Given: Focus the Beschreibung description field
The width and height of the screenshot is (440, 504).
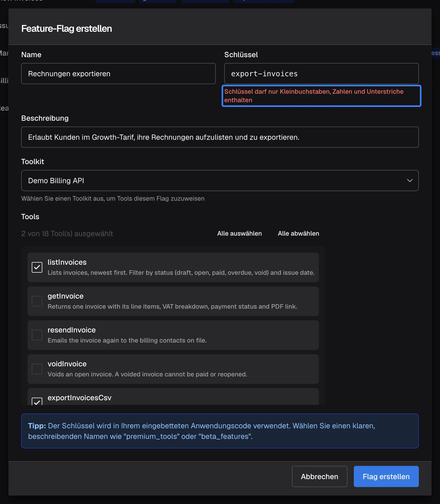Looking at the screenshot, I should [x=220, y=137].
